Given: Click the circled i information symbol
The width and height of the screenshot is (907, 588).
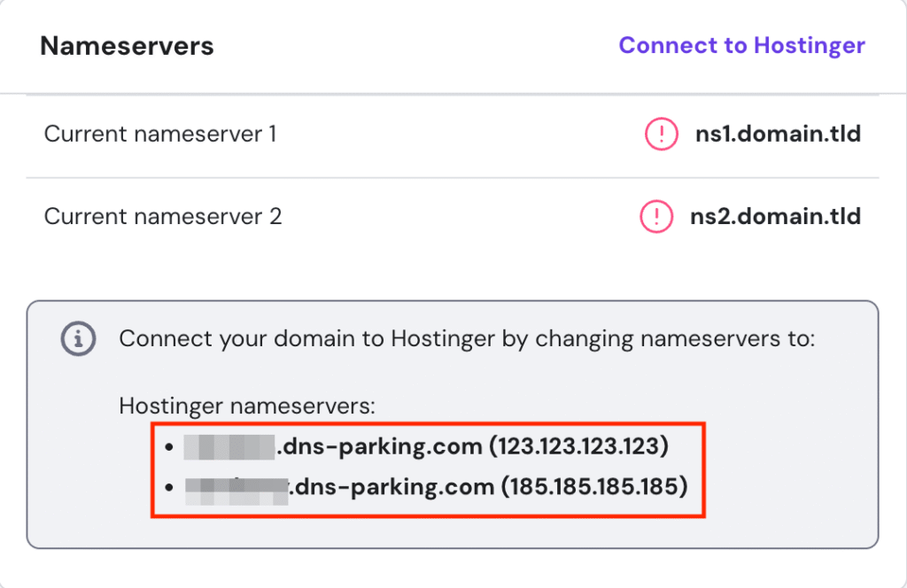Looking at the screenshot, I should point(78,338).
